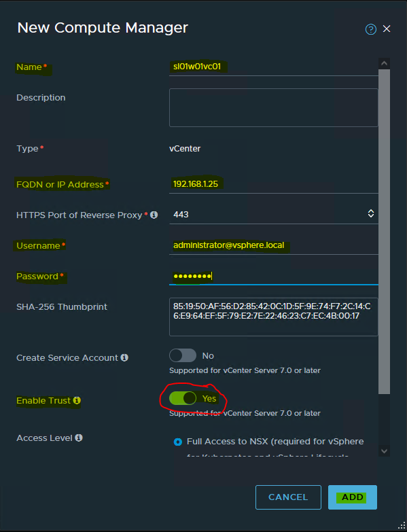Click the FQDN or IP Address field
407x532 pixels.
click(274, 184)
